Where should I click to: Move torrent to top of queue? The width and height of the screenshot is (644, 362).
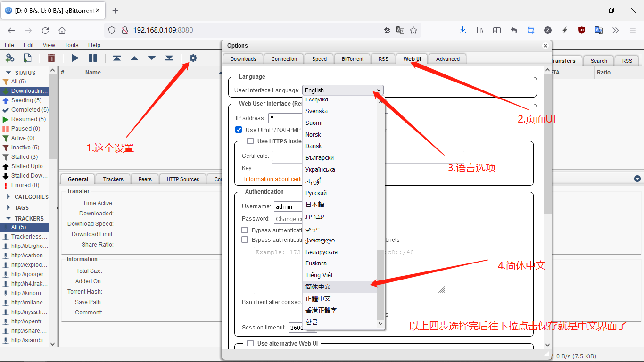tap(117, 58)
